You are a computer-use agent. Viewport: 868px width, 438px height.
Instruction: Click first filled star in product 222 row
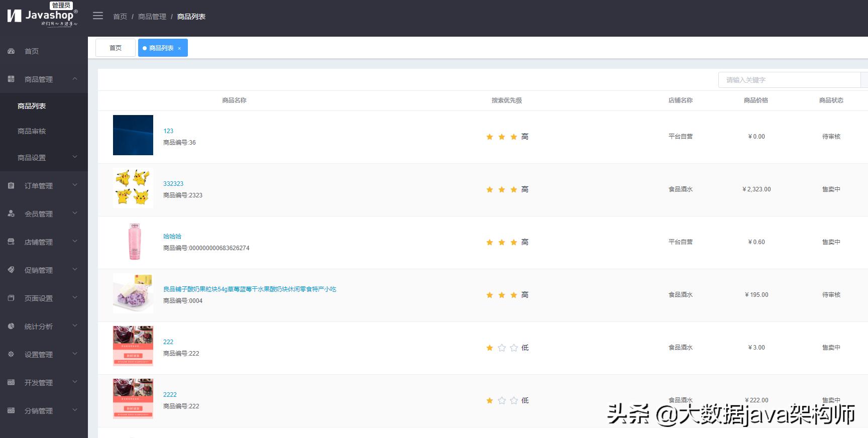point(490,348)
